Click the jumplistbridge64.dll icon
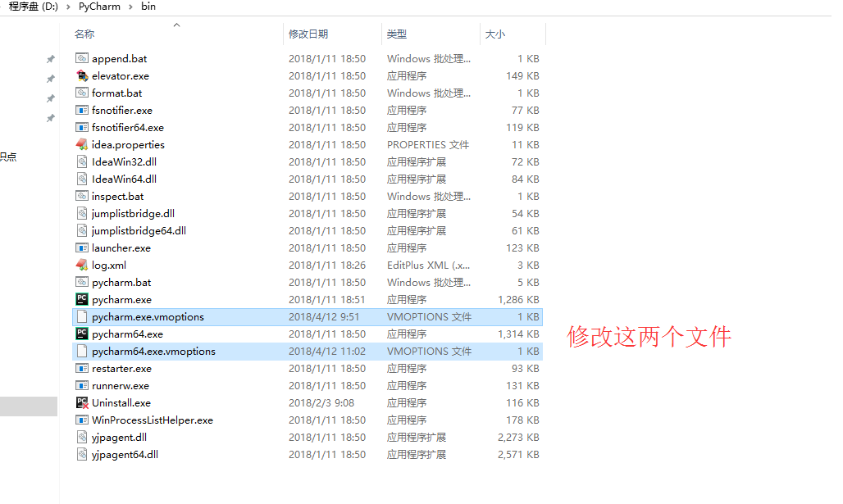 (82, 230)
